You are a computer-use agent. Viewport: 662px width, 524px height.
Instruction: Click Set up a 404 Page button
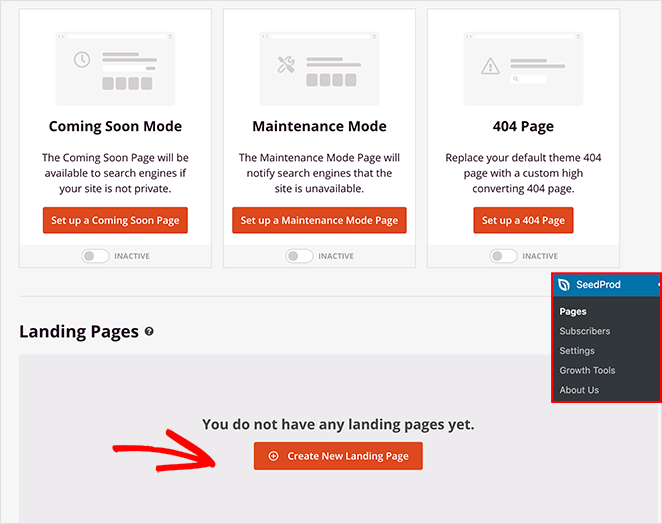(523, 220)
